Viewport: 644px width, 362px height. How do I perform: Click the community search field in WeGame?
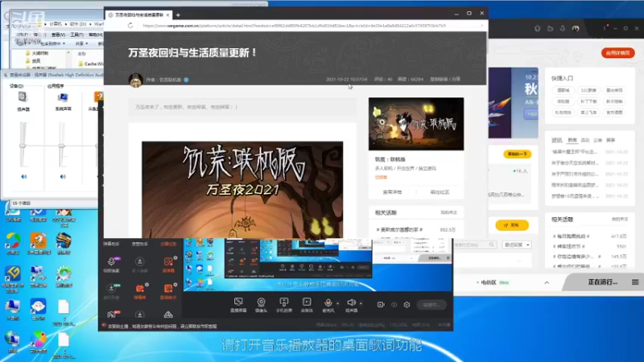pos(473,245)
